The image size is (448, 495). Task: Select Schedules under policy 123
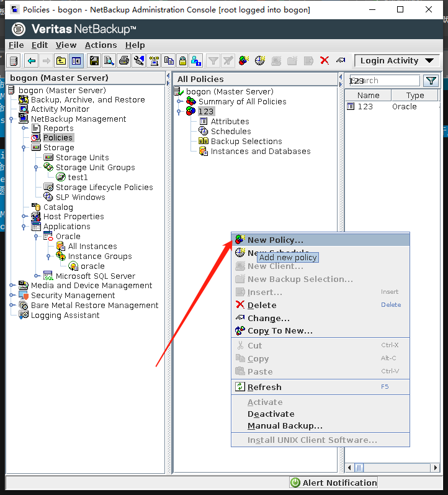[231, 131]
